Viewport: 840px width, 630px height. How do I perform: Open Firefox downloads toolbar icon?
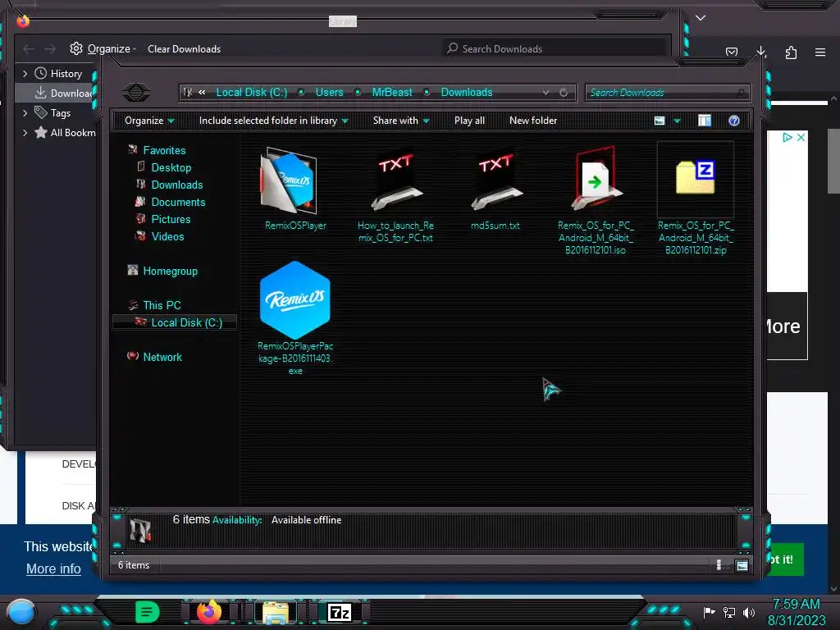click(761, 52)
